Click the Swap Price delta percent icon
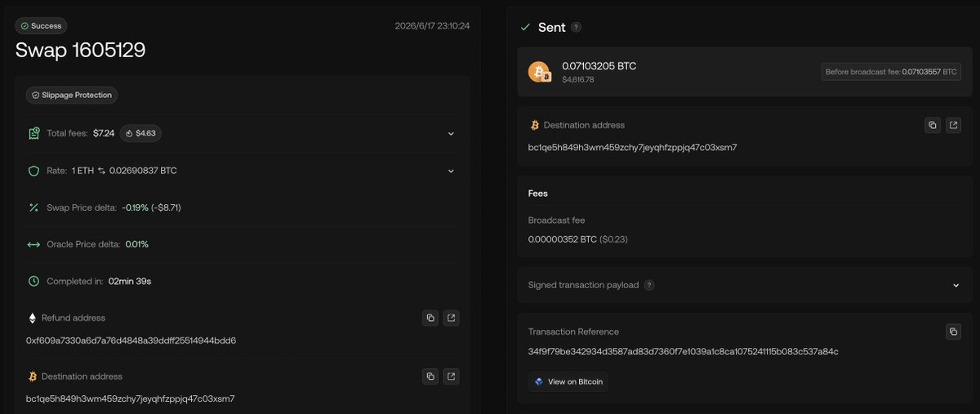 pyautogui.click(x=33, y=207)
